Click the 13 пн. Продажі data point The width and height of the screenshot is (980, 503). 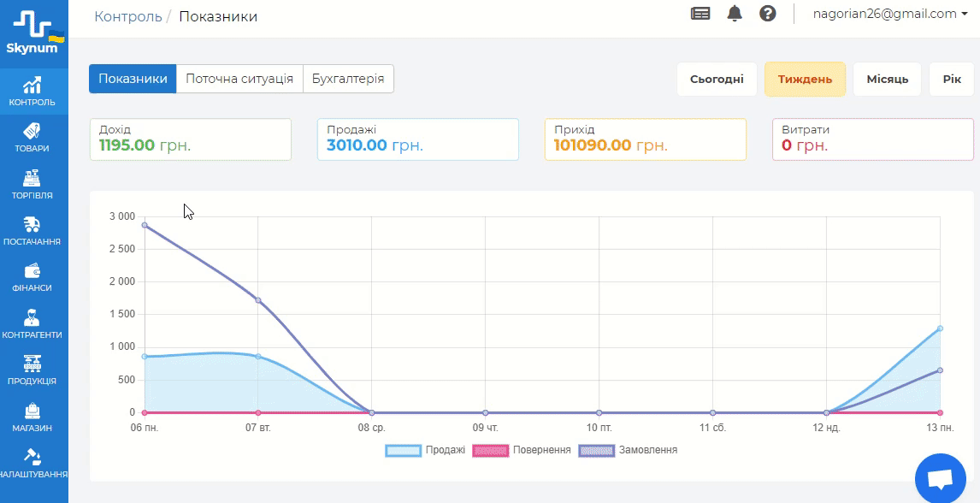(940, 328)
